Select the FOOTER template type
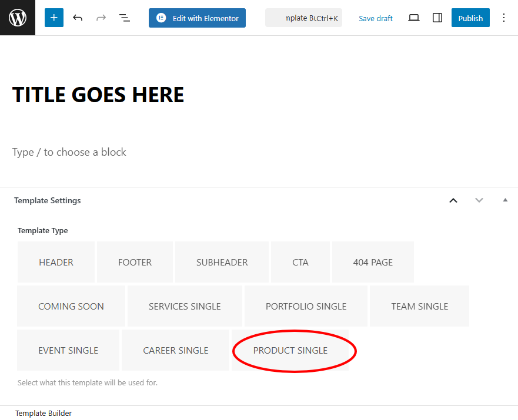This screenshot has height=420, width=518. pos(135,262)
